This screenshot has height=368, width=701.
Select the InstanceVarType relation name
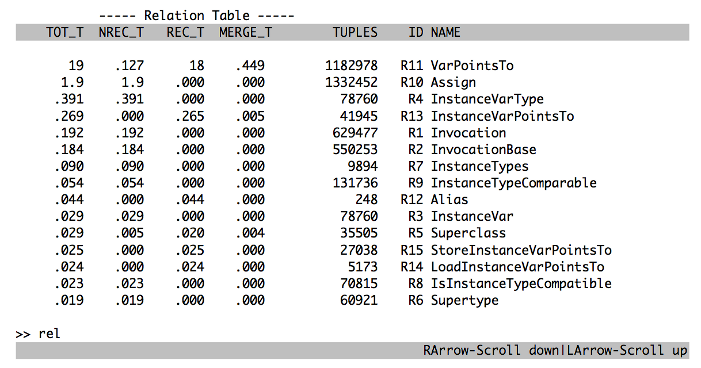pos(487,99)
